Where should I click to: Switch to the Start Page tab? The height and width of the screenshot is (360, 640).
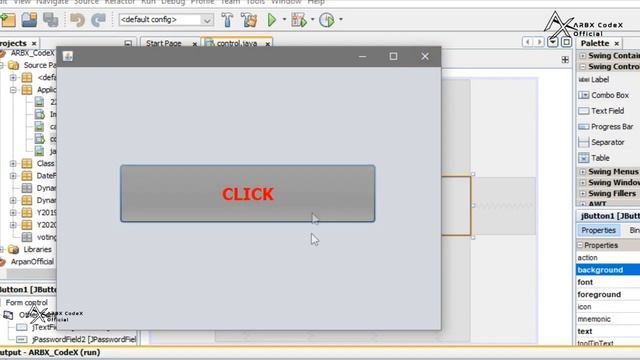click(x=164, y=43)
